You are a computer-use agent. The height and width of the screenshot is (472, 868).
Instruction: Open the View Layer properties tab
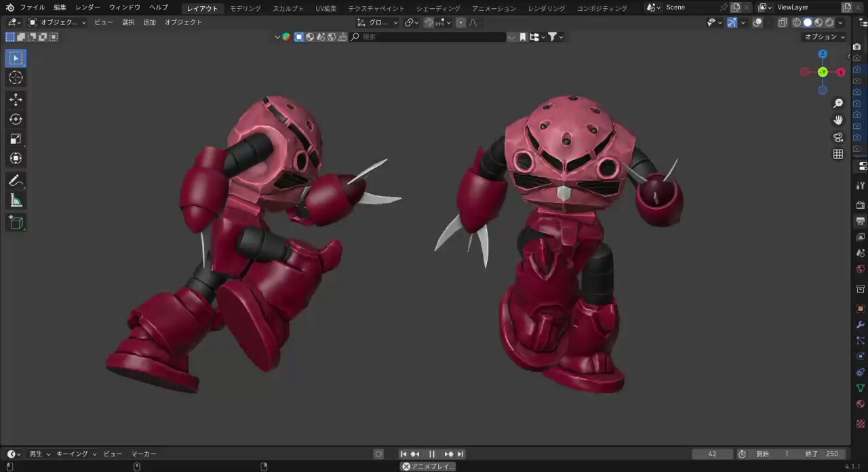click(861, 237)
